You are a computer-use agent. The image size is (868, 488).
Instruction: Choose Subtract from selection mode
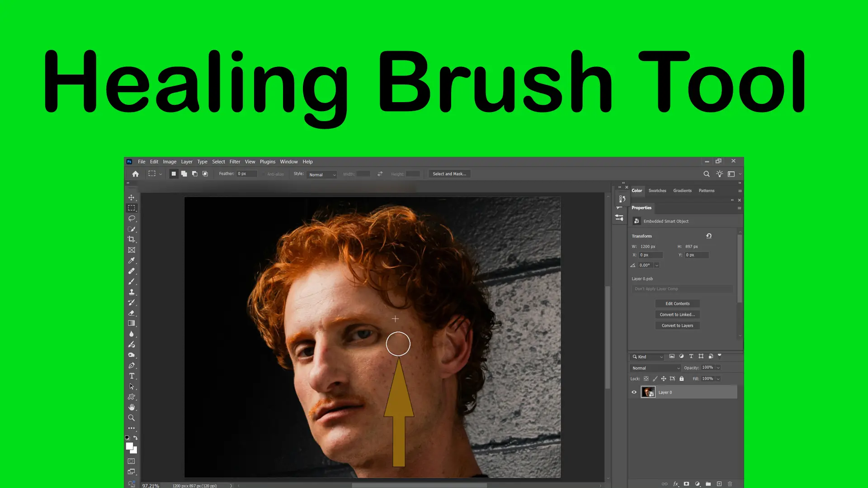[x=195, y=174]
